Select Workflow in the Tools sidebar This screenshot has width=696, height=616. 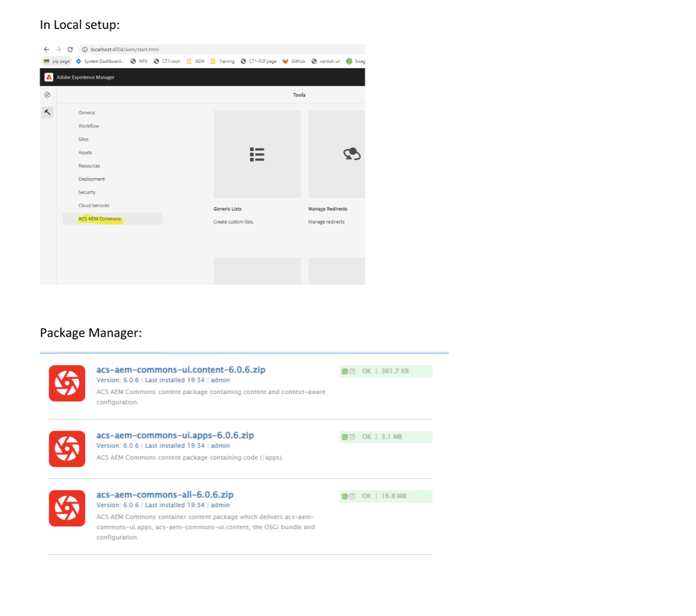coord(88,126)
